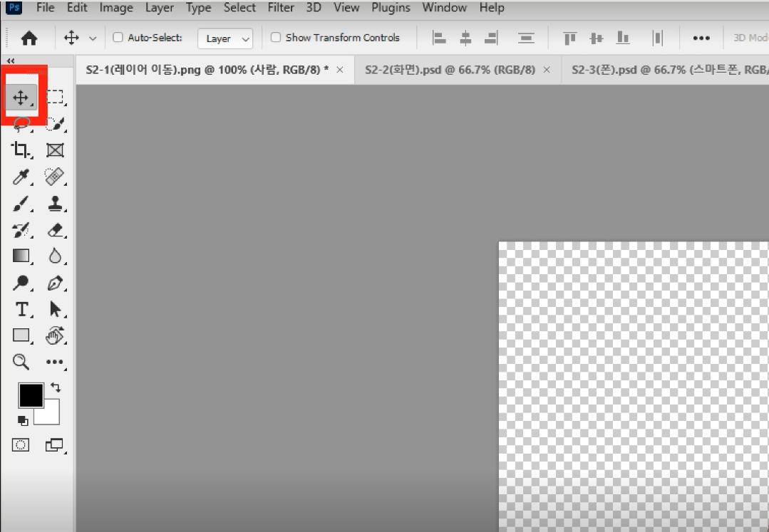The image size is (769, 532).
Task: Align horizontal centers
Action: pos(465,38)
